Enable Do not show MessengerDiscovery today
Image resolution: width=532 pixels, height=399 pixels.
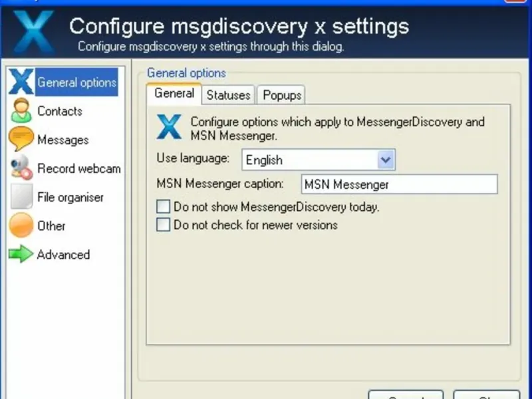[163, 206]
